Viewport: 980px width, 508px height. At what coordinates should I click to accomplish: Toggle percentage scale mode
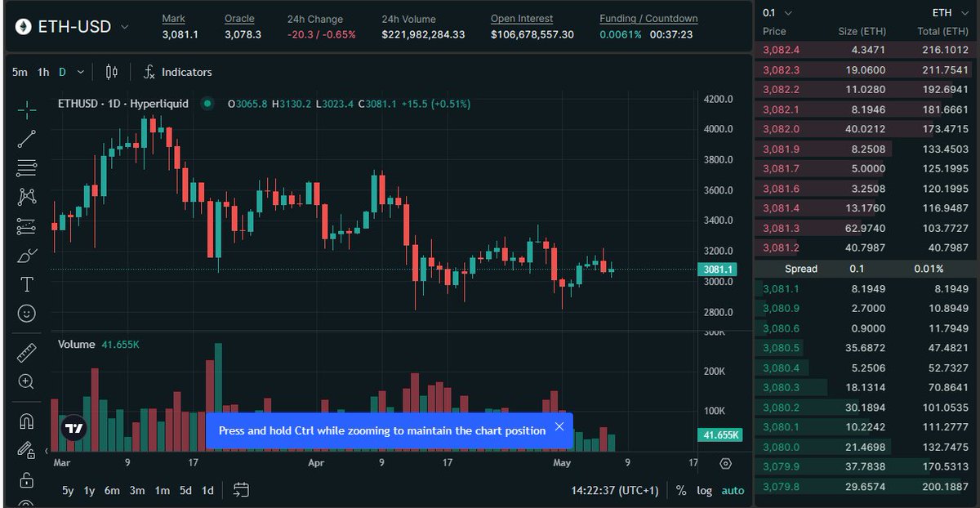click(x=681, y=491)
